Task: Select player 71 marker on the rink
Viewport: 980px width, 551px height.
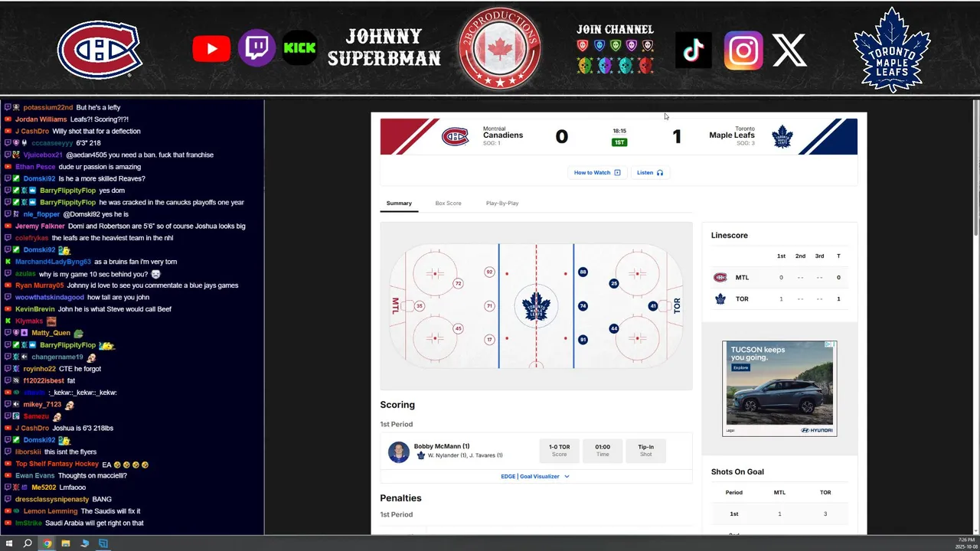Action: click(490, 306)
